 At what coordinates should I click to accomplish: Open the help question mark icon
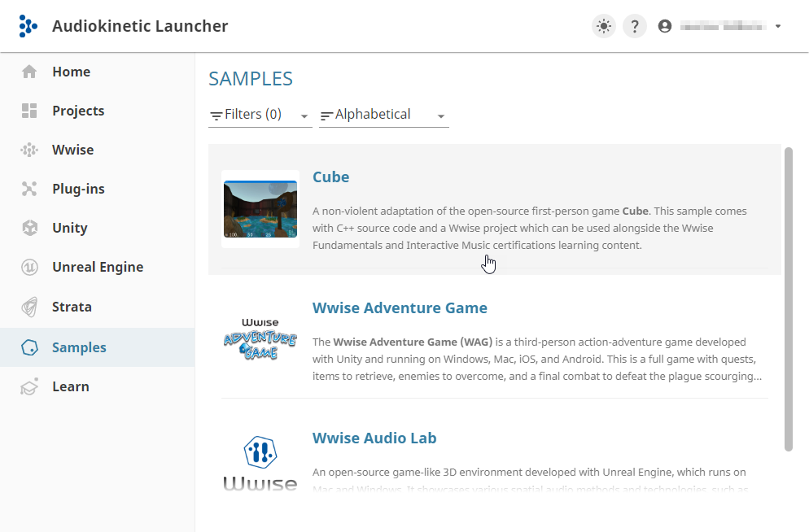635,26
